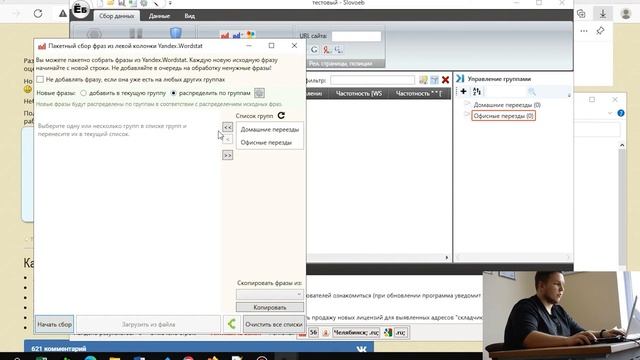Click the filter text field in main window

coord(372,80)
